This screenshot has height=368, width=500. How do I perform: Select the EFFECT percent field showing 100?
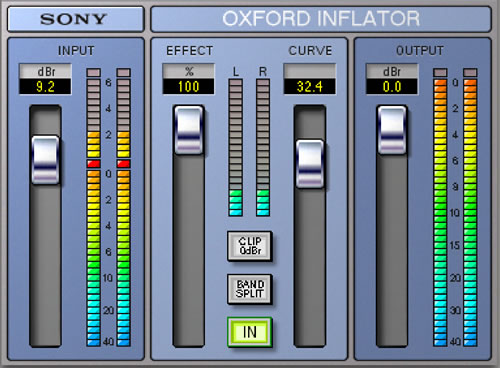(189, 87)
